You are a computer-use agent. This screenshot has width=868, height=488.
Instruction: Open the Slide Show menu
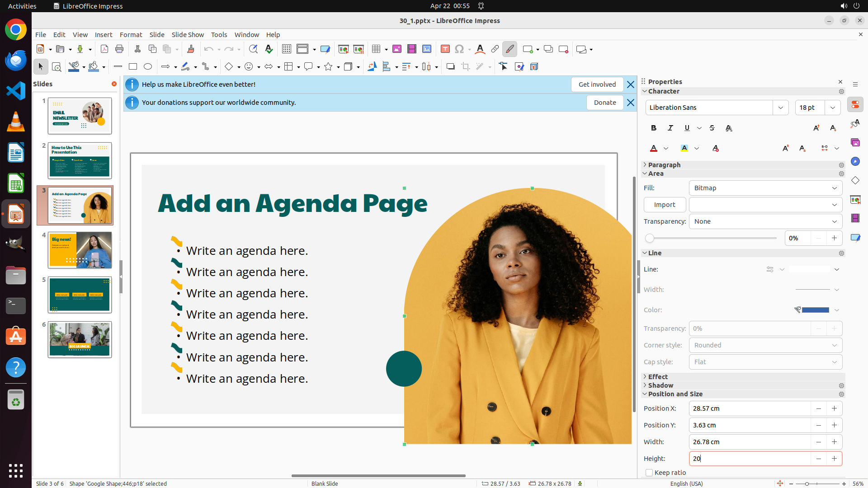click(x=188, y=35)
